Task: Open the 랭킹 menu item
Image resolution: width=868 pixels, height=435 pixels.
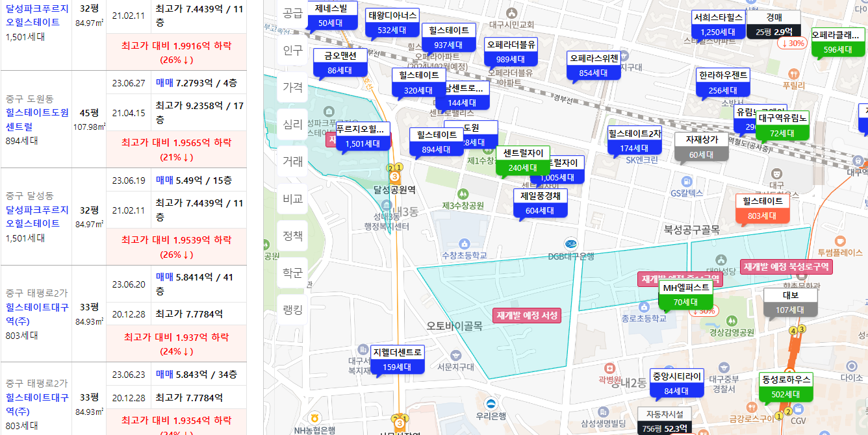Action: point(292,310)
